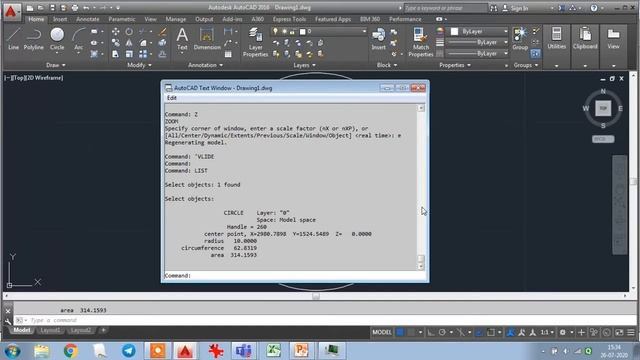Image resolution: width=640 pixels, height=360 pixels.
Task: Toggle object snap tracking in status bar
Action: point(461,332)
